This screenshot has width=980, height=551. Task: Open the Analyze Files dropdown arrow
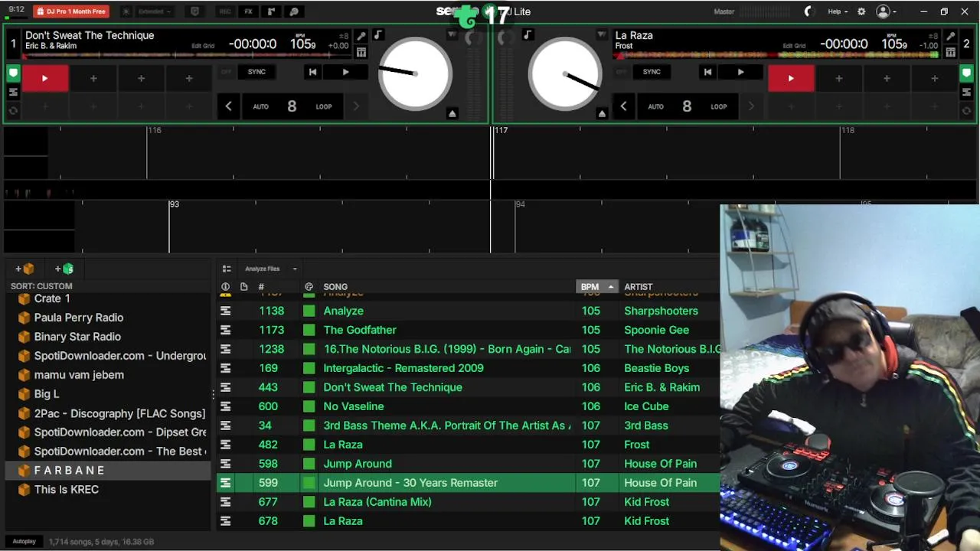pyautogui.click(x=295, y=269)
